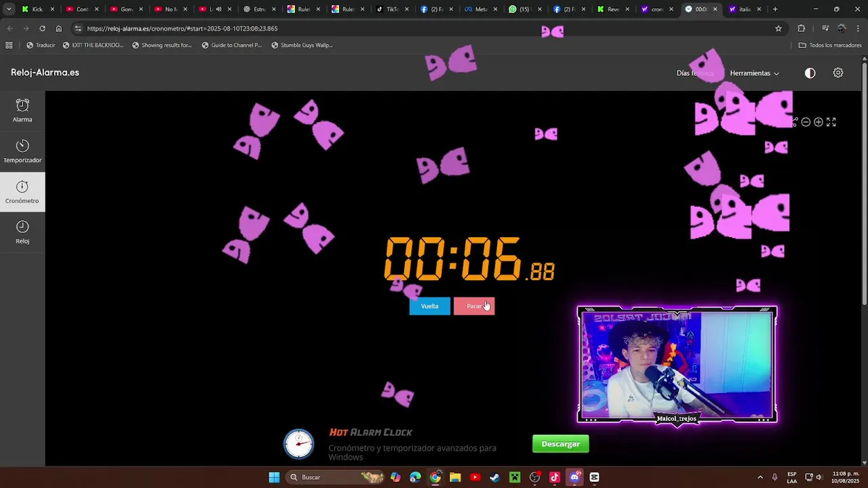
Task: Open Copilot from the taskbar
Action: pyautogui.click(x=395, y=477)
